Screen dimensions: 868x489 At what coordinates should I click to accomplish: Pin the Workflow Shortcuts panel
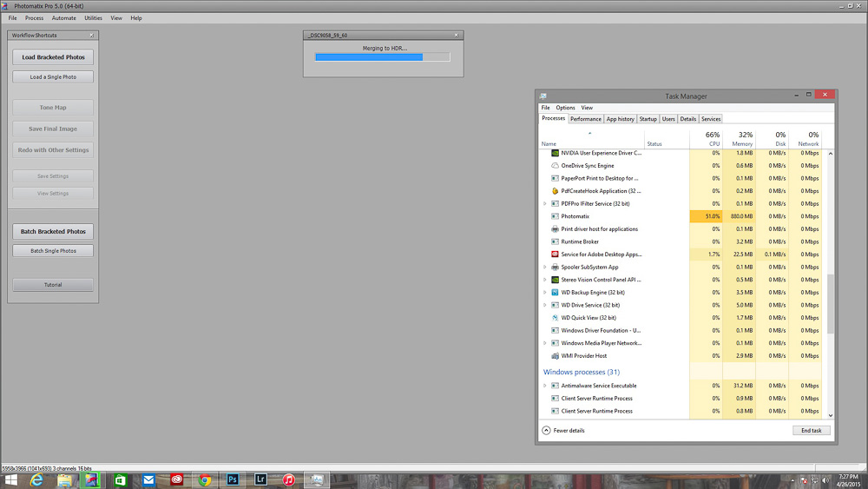click(x=90, y=36)
